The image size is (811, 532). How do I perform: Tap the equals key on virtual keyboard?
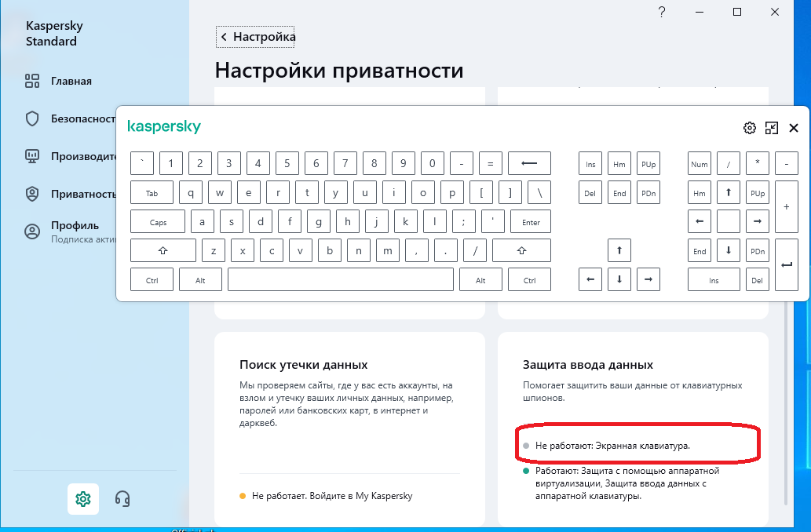491,163
